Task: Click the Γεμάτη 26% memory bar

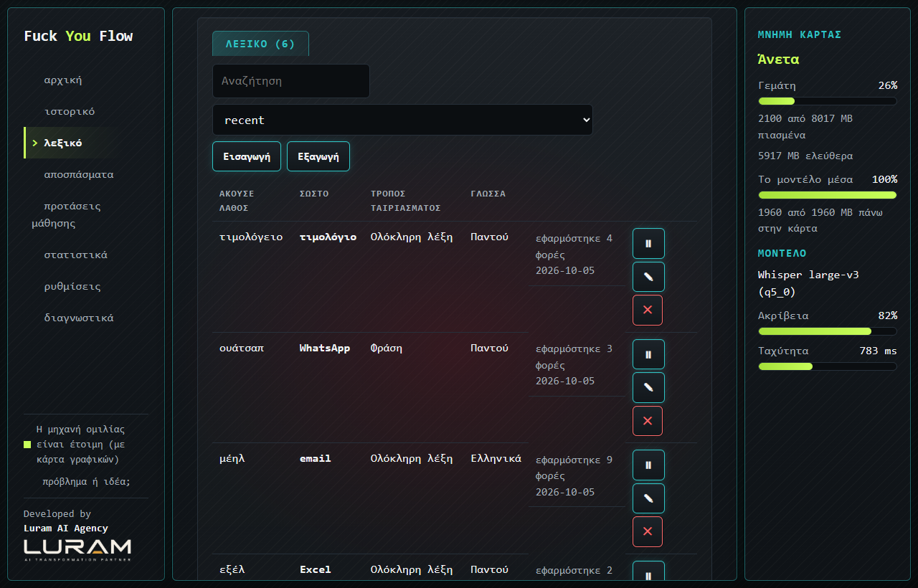Action: [x=828, y=101]
